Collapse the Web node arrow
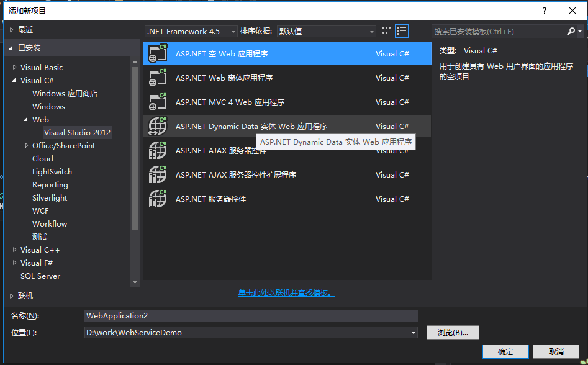 point(25,120)
